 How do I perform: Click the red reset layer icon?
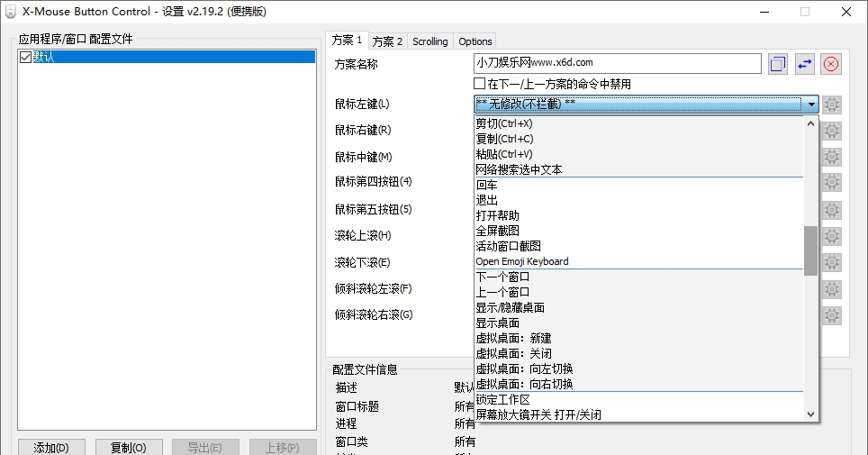pyautogui.click(x=831, y=64)
